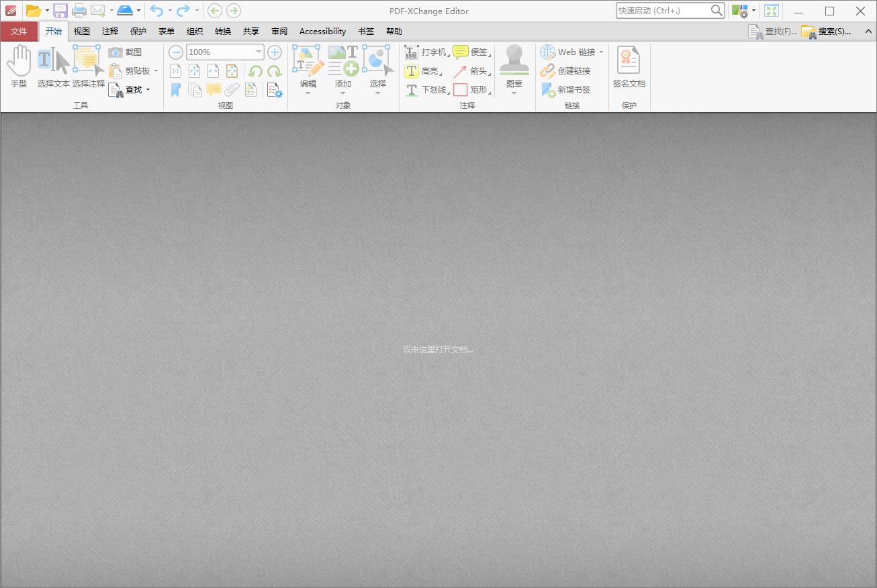Expand the Clipboard (剪贴板) dropdown
The height and width of the screenshot is (588, 877).
[x=156, y=70]
